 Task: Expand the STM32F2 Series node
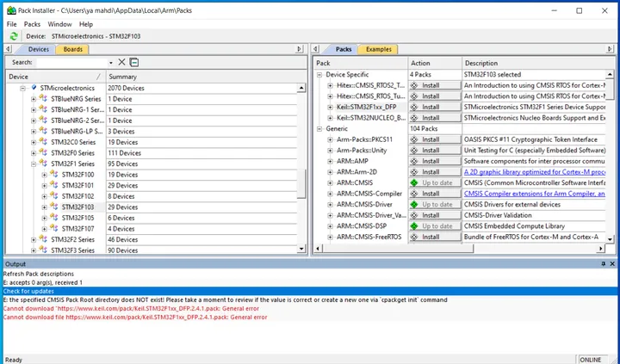tap(34, 239)
